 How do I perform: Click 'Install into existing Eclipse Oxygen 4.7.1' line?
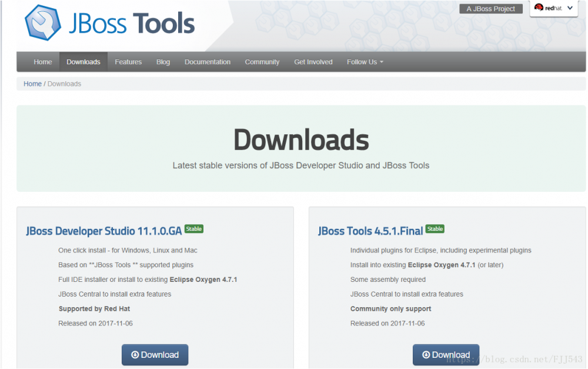tap(427, 265)
